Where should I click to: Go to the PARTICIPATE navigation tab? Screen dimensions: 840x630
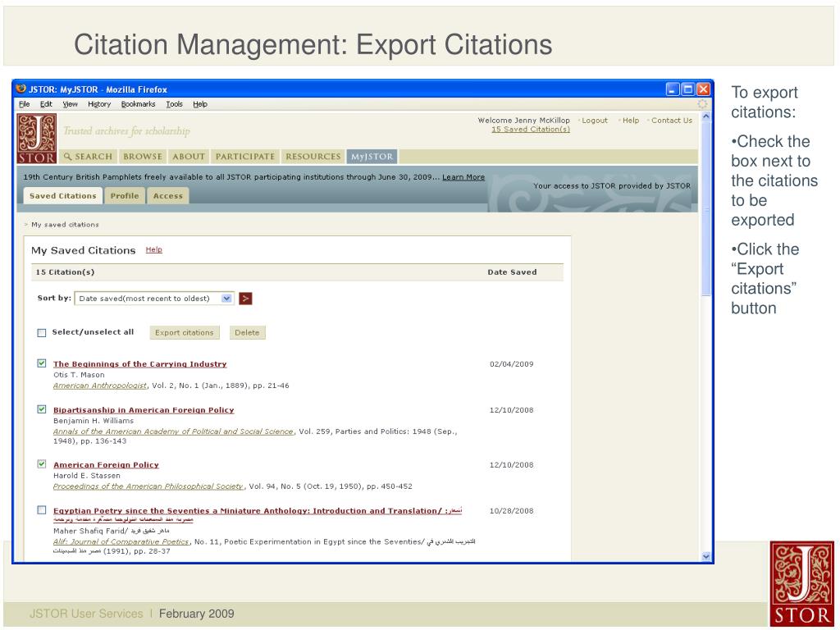[x=244, y=157]
